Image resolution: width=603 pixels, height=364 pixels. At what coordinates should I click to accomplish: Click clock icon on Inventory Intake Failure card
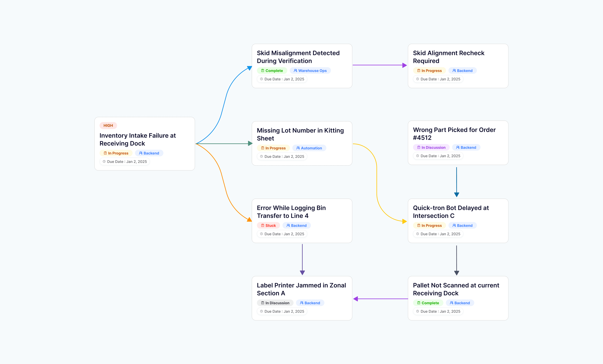click(x=104, y=161)
